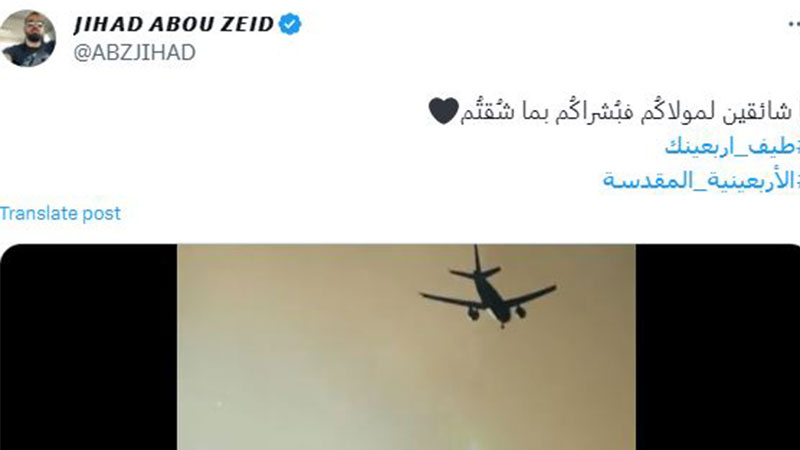This screenshot has width=800, height=450.
Task: Open the طيف_اربعينك hashtag
Action: 732,147
